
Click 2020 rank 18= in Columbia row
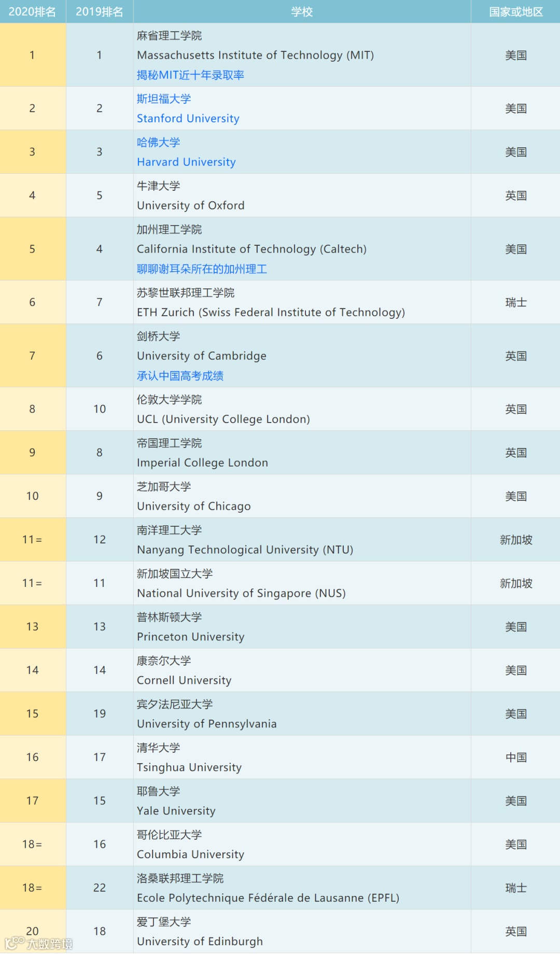(32, 845)
